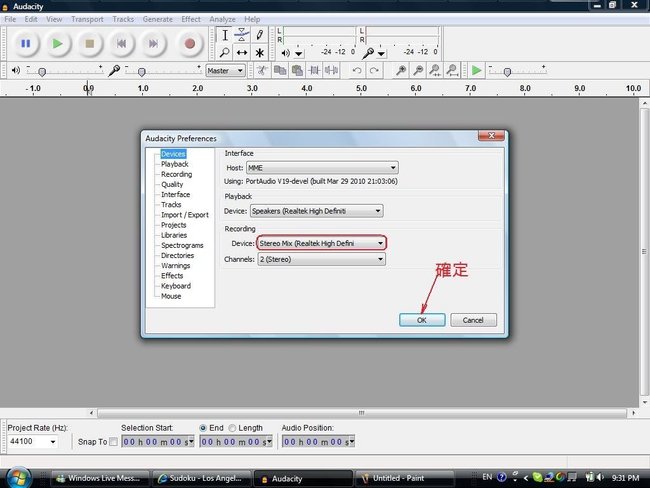Select the End radio button

pyautogui.click(x=203, y=428)
